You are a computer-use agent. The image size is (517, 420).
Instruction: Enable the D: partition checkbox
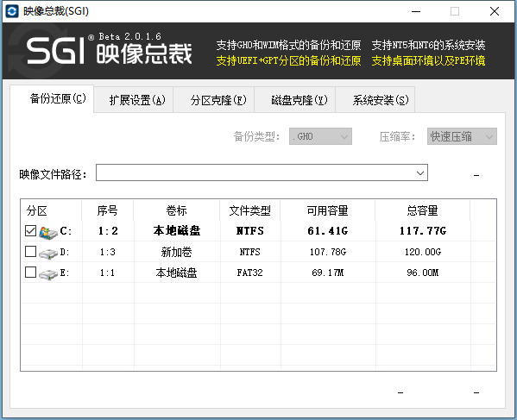30,252
